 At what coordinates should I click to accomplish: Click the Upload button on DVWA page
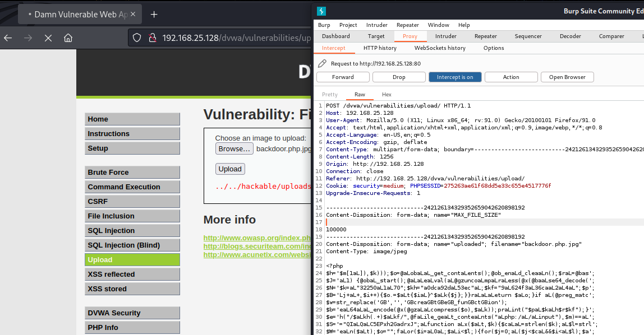pyautogui.click(x=230, y=169)
